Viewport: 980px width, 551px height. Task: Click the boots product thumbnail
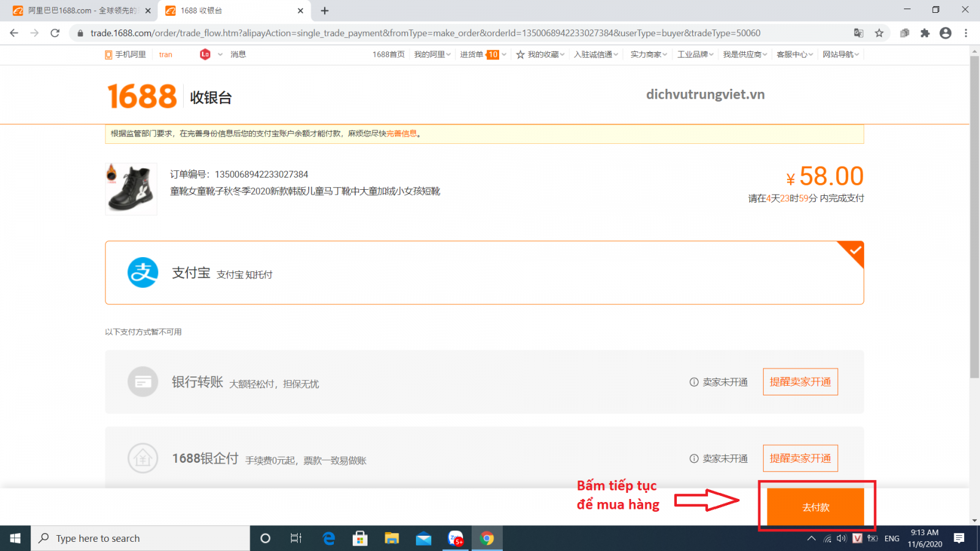(131, 189)
